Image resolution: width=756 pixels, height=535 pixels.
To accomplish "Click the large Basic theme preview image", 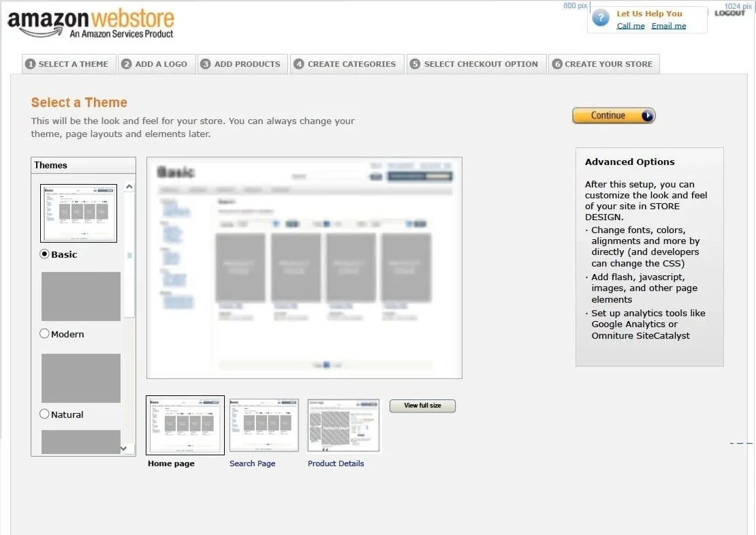I will tap(304, 268).
